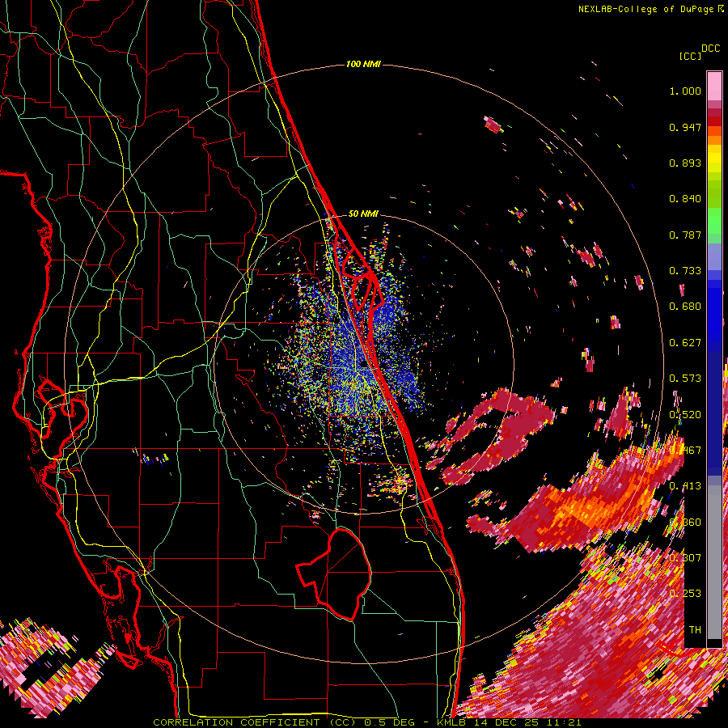The height and width of the screenshot is (728, 728).
Task: Click the 0.253 scale value
Action: click(685, 594)
